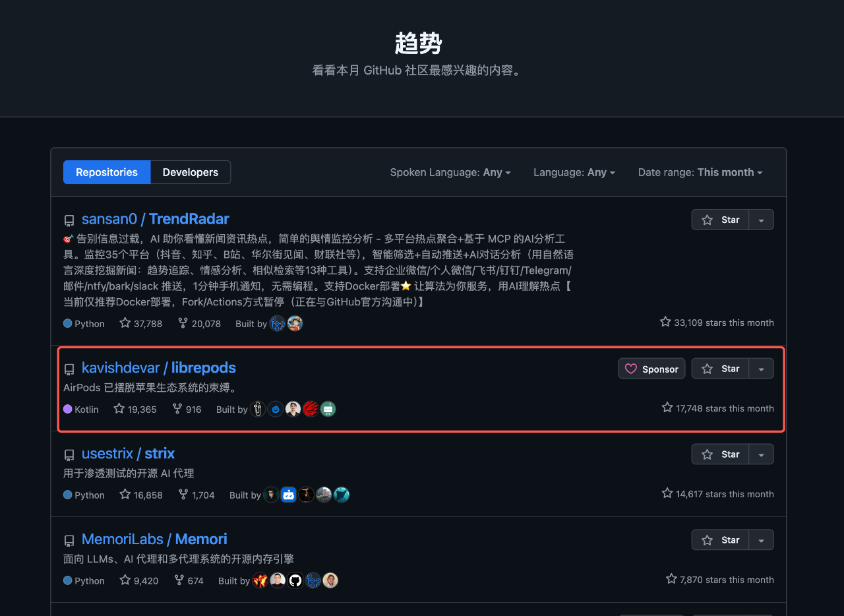Star the MemoriLabs/Memori repository

click(721, 539)
